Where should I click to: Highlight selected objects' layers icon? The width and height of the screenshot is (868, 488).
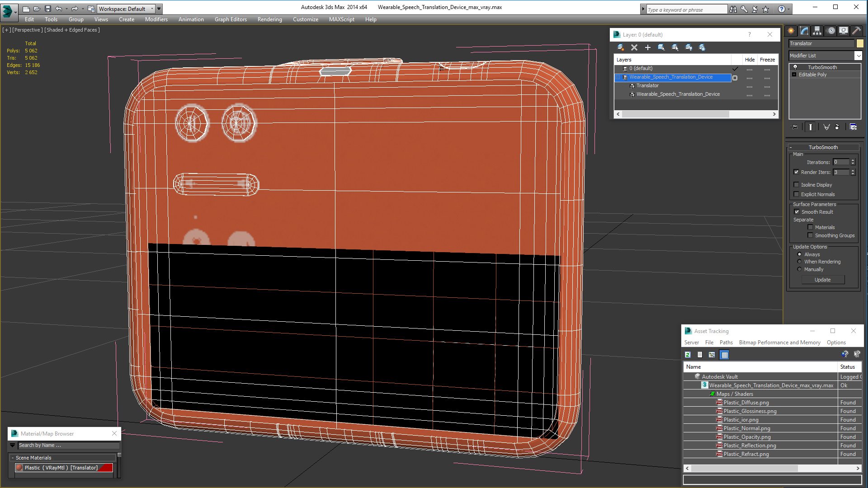[x=675, y=47]
